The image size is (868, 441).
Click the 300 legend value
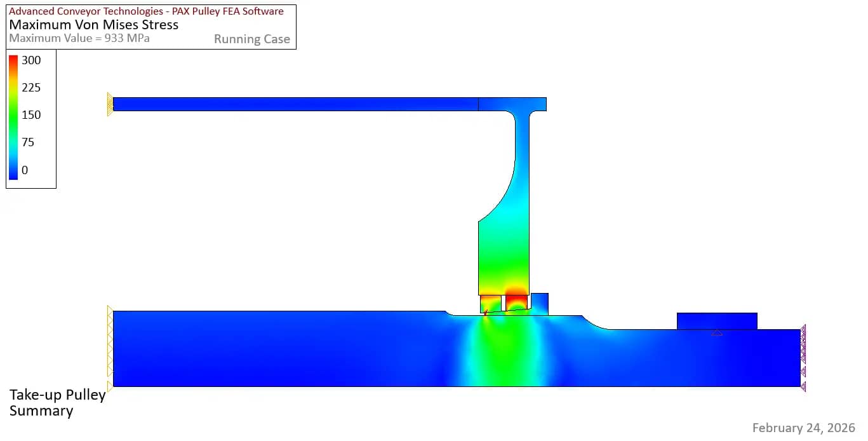pos(31,60)
